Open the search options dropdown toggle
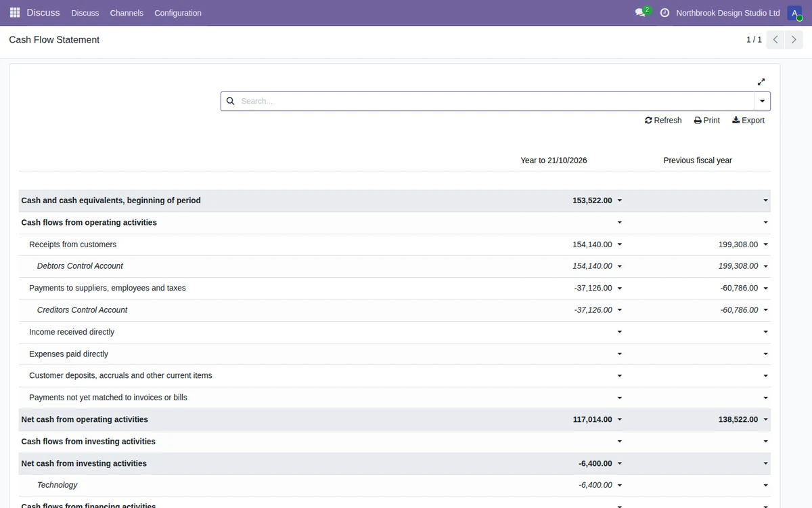Viewport: 812px width, 508px height. point(762,101)
